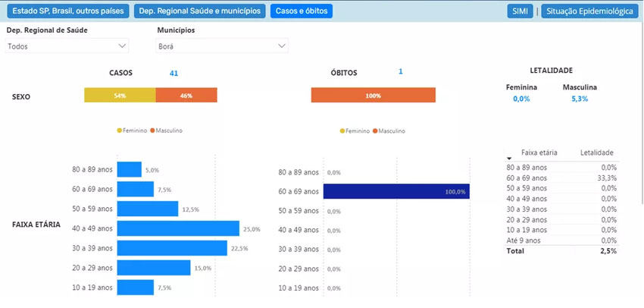Open 'Situação Epidemiológica' button
The width and height of the screenshot is (644, 308).
pos(589,11)
